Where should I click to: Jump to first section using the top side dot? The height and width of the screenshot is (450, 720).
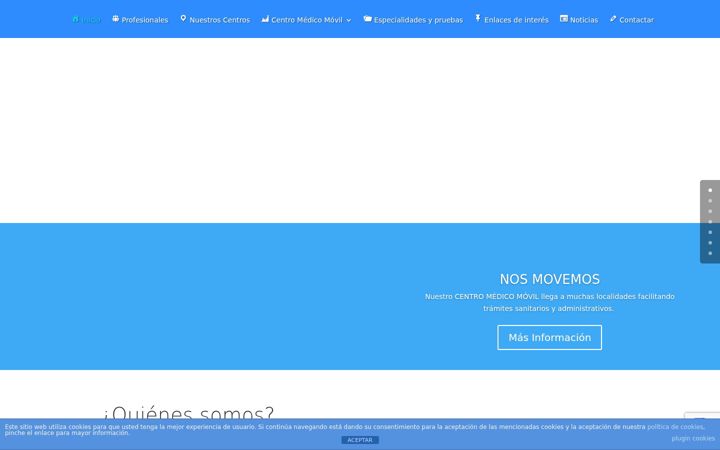[710, 190]
